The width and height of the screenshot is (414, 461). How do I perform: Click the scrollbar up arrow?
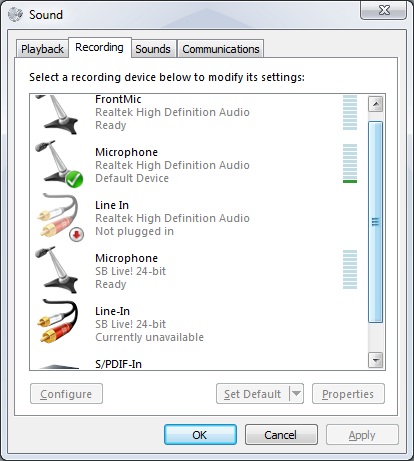(x=376, y=104)
